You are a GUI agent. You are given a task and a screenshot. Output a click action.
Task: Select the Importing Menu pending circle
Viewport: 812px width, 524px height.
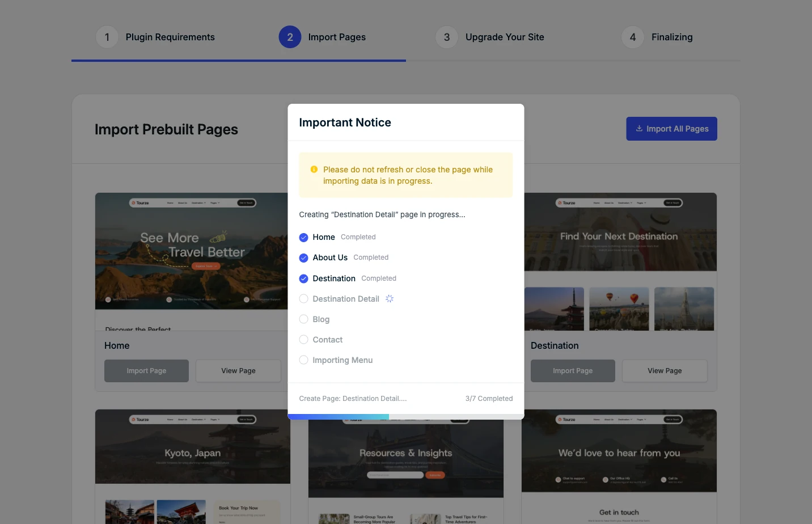coord(304,360)
